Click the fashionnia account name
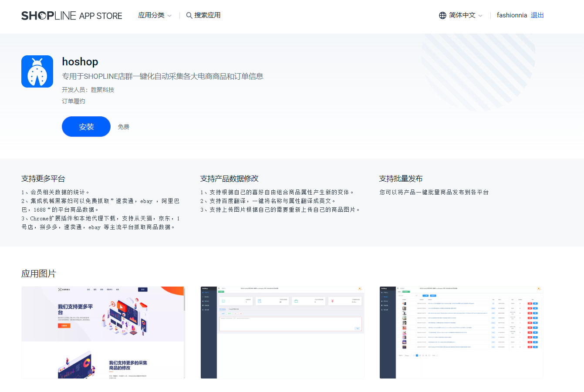Viewport: 584px width, 392px height. [x=512, y=15]
